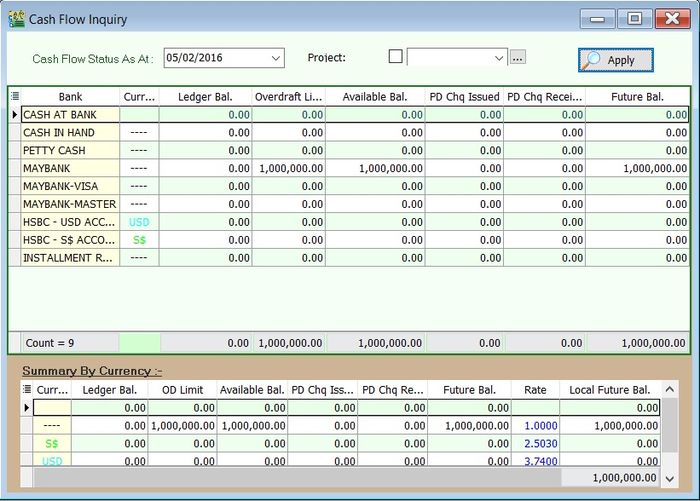Click the USD currency cell in bank grid

139,222
